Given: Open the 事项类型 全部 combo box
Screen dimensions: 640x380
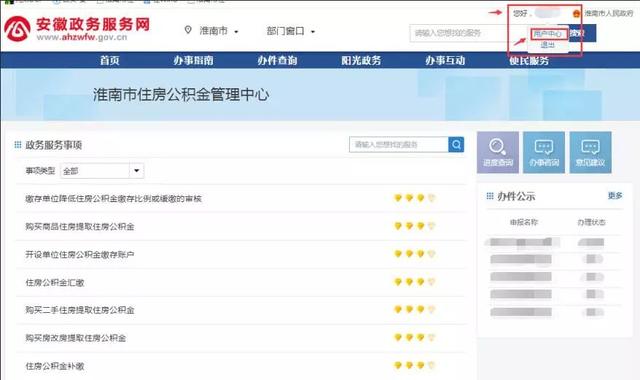Looking at the screenshot, I should (102, 171).
